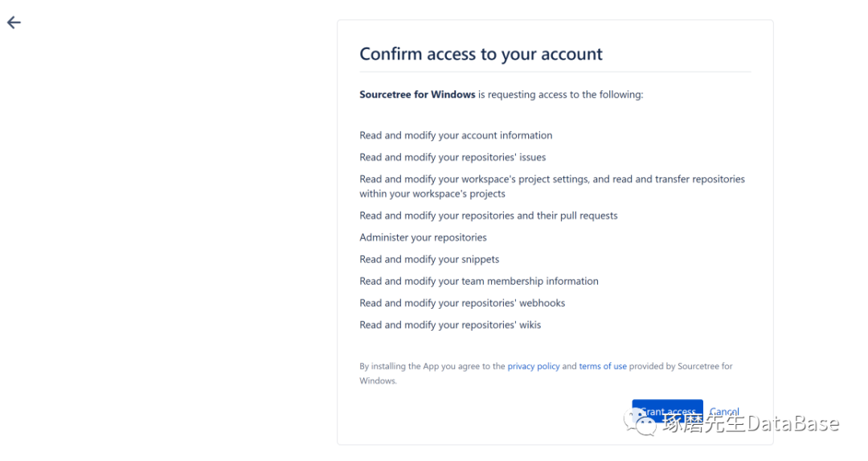Viewport: 868px width, 461px height.
Task: Select the snippets permission line
Action: click(429, 259)
